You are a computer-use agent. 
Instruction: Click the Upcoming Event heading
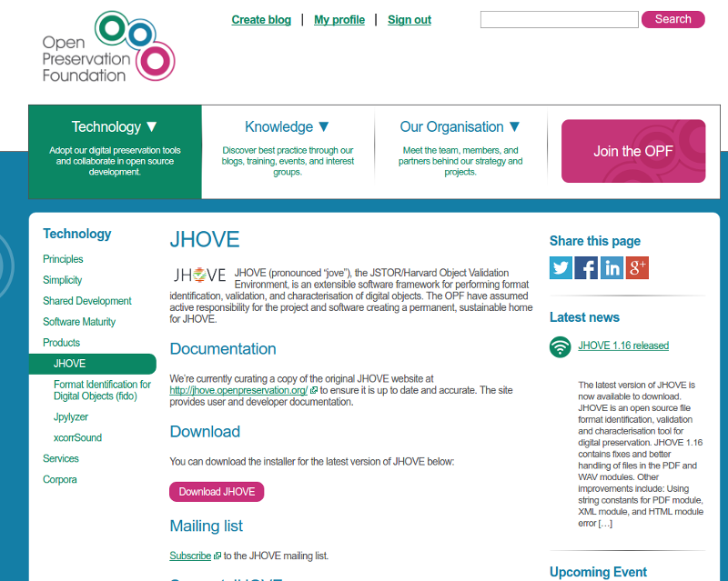coord(599,572)
